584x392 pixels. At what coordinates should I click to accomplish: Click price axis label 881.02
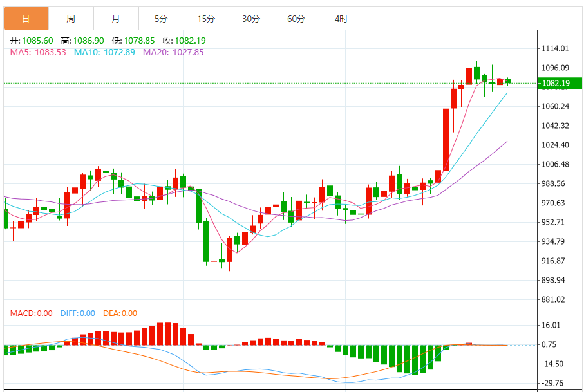(553, 300)
